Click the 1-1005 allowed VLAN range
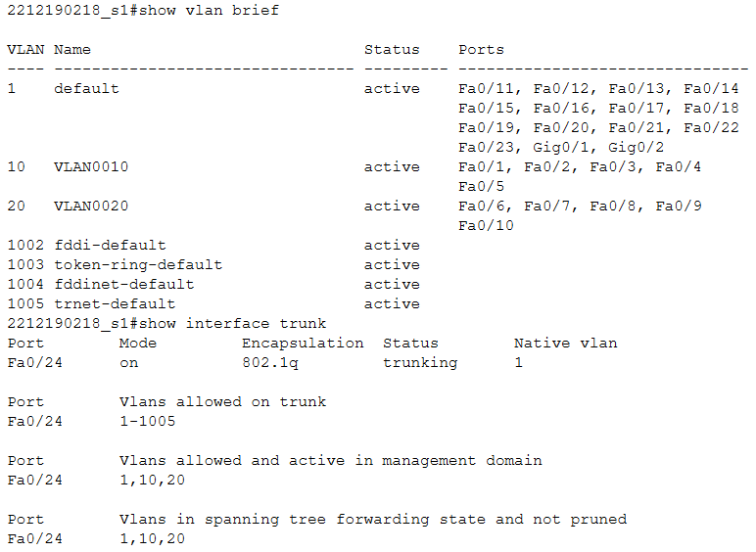 pyautogui.click(x=147, y=421)
